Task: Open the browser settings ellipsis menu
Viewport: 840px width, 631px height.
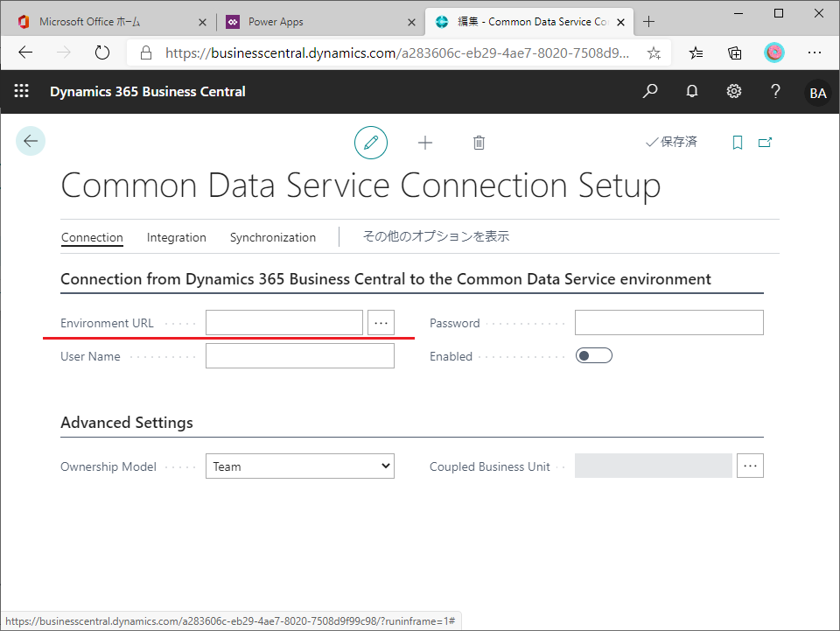Action: pos(815,53)
